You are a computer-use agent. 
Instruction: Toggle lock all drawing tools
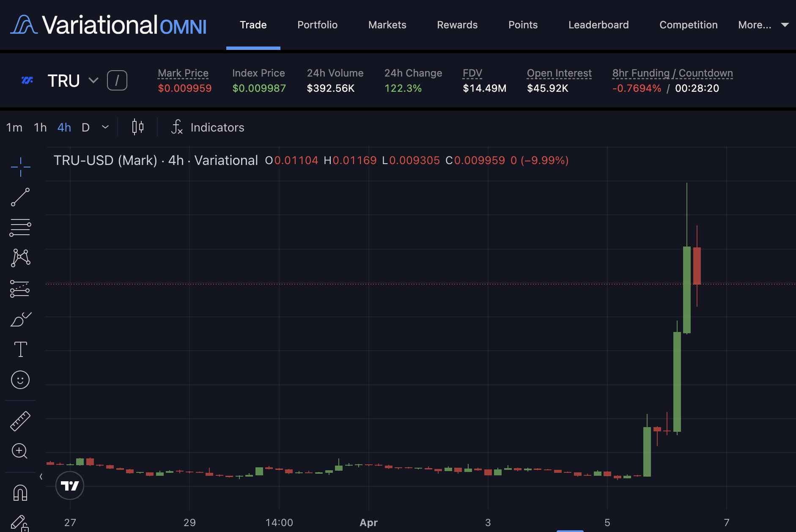coord(19,524)
